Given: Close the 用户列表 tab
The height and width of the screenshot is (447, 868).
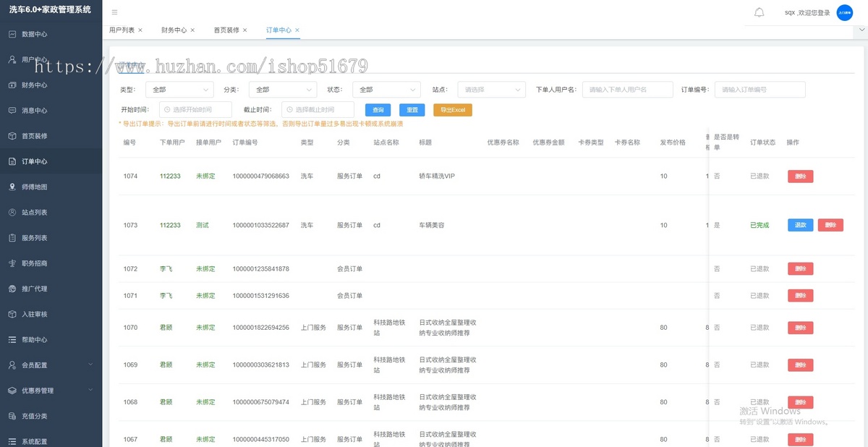Looking at the screenshot, I should 140,30.
